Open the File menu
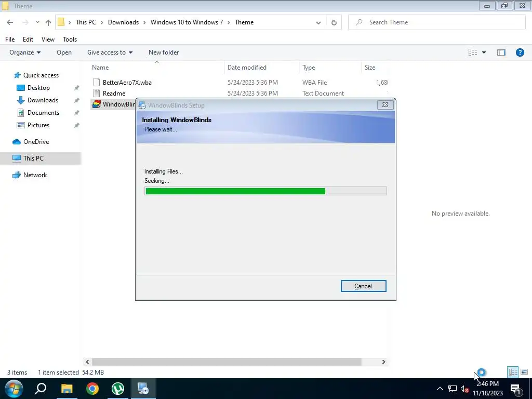Screen dimensions: 532x399 [10, 39]
